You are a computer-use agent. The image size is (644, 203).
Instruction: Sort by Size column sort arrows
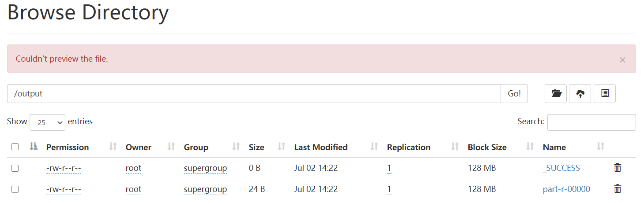(282, 147)
